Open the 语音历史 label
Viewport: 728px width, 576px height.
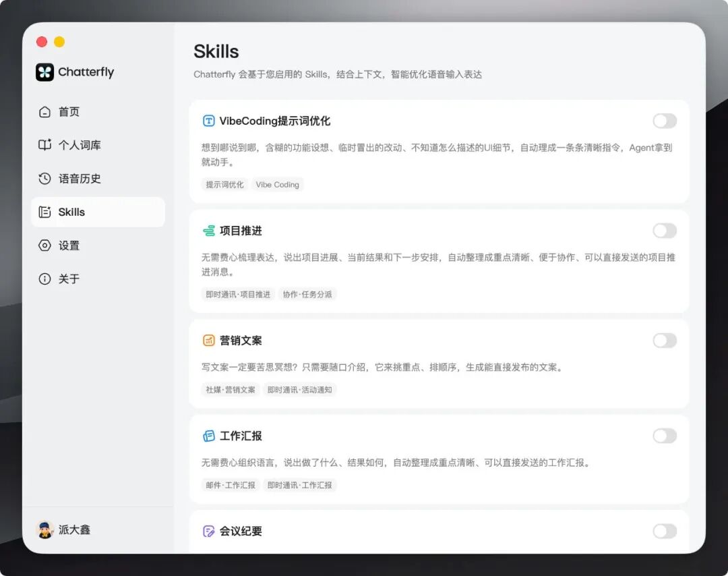[x=80, y=179]
